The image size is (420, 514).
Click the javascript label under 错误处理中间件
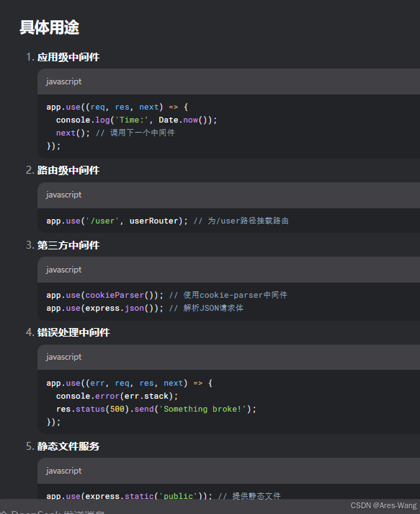click(63, 357)
